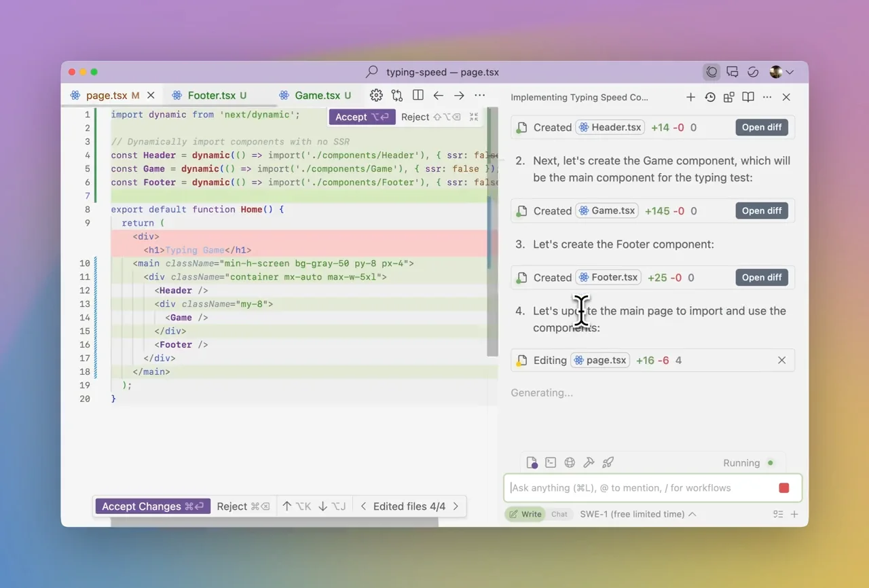Click Reject in the bottom changes bar
Viewport: 869px width, 588px height.
[x=244, y=506]
